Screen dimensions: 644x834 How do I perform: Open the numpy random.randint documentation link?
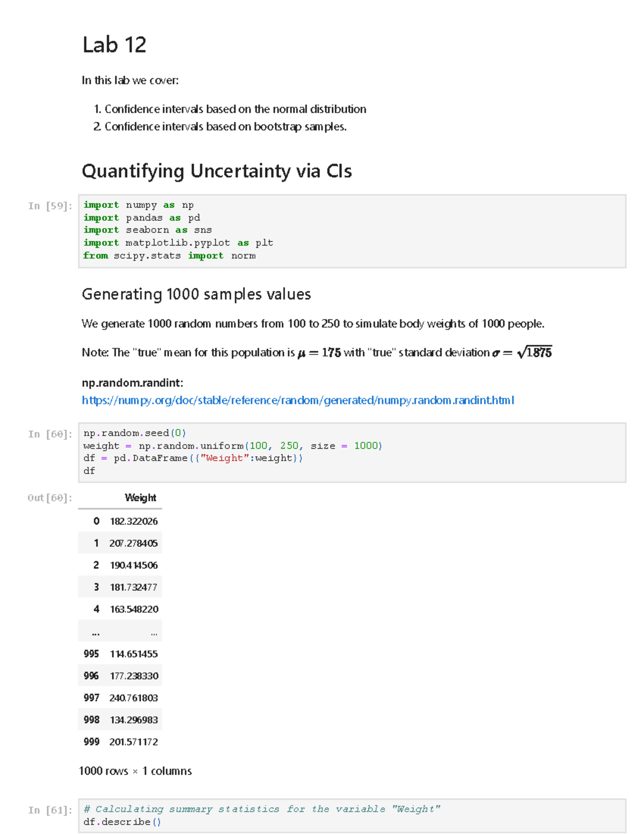(x=298, y=400)
